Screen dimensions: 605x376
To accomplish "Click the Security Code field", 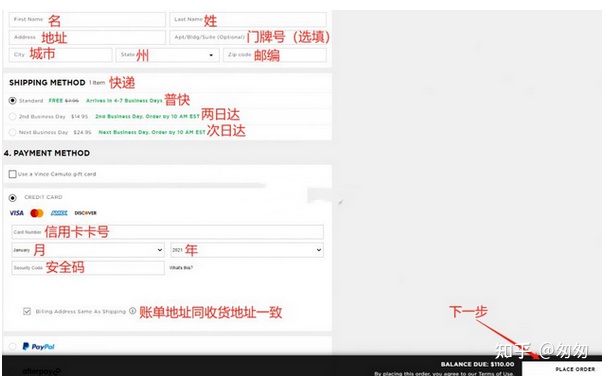I will coord(88,268).
